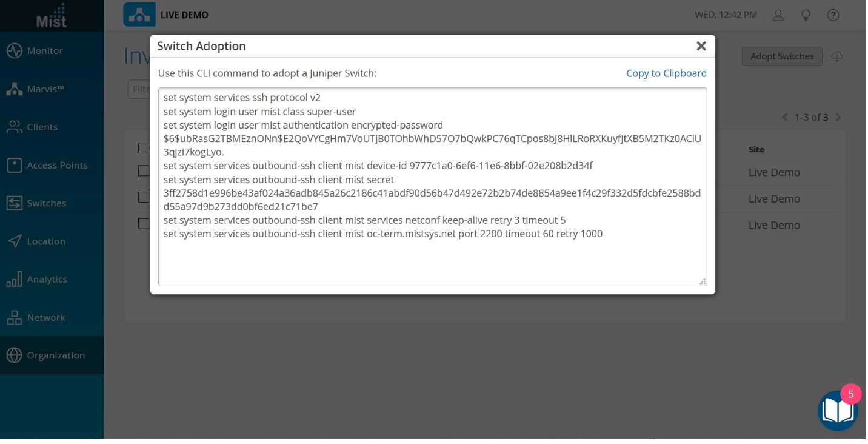Go to the Location arrow icon
Image resolution: width=868 pixels, height=444 pixels.
[15, 241]
